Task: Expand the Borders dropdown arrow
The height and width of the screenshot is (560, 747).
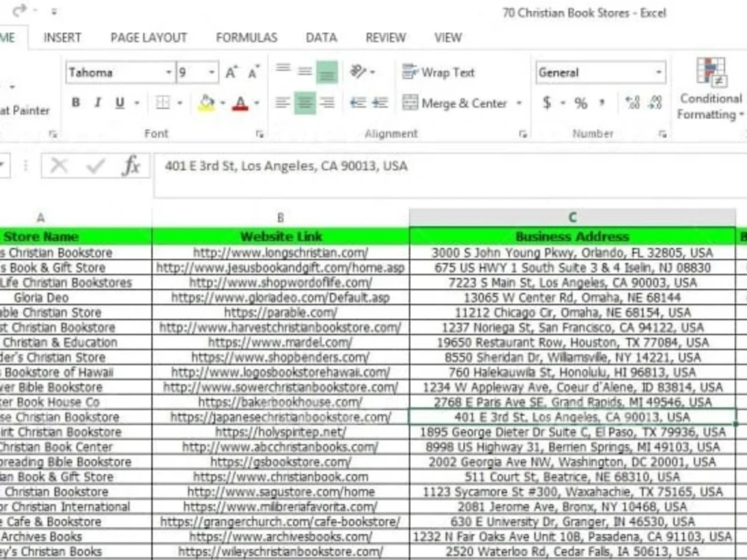Action: [x=180, y=103]
